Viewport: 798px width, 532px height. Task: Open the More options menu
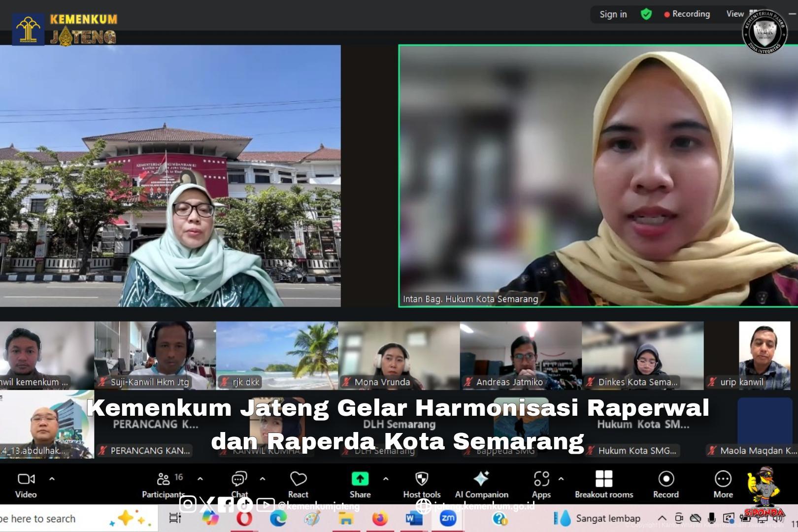(723, 485)
